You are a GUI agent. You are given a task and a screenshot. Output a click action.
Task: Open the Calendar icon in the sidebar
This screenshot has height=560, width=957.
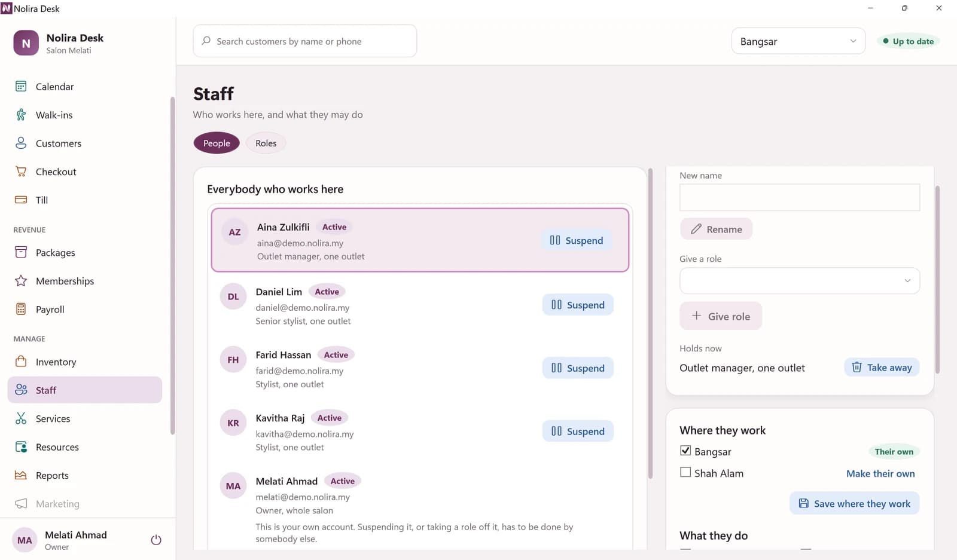pyautogui.click(x=21, y=87)
